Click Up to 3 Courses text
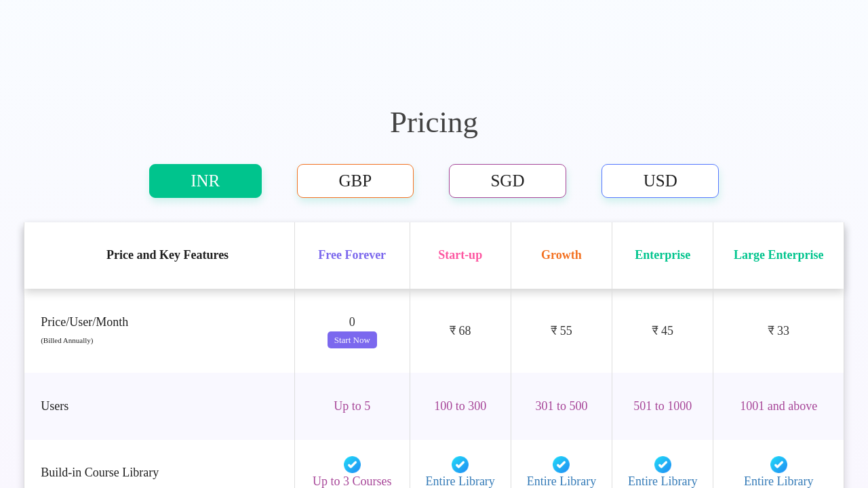 click(352, 481)
